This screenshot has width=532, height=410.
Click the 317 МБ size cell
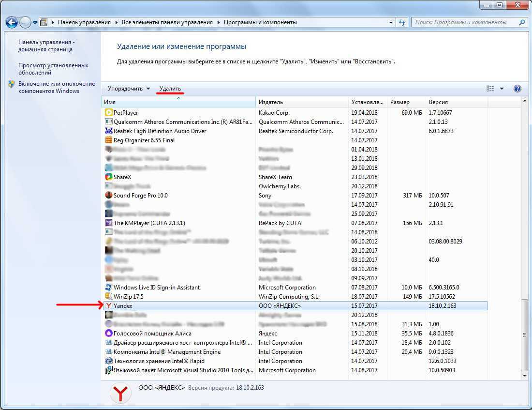pos(412,196)
